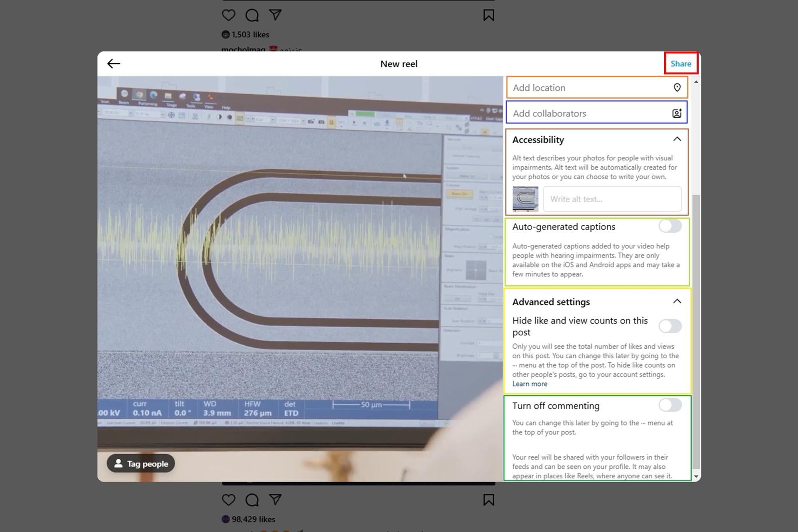Open comments on the bottom background post
Screen dimensions: 798x532
(x=252, y=500)
